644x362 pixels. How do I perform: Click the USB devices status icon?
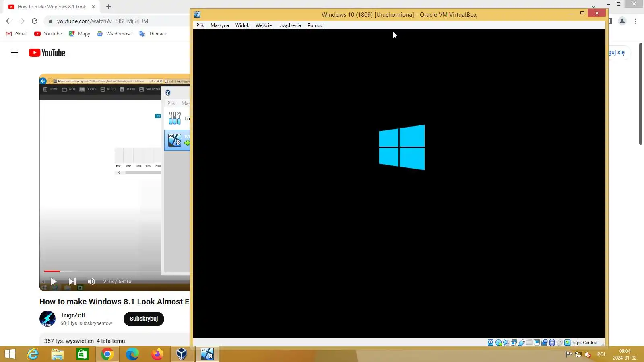522,343
